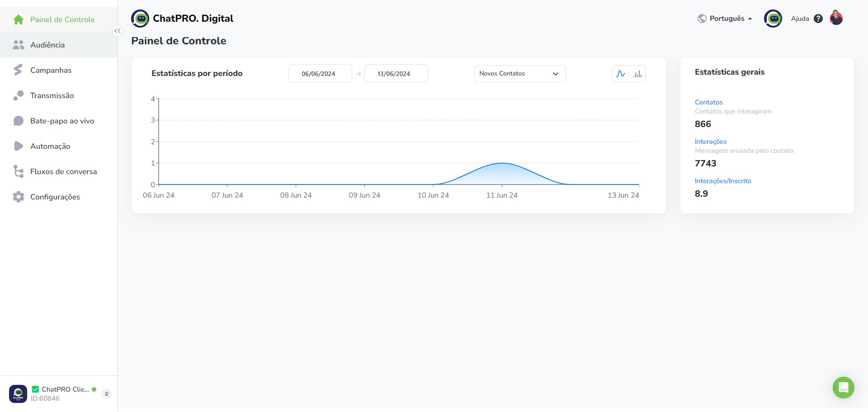This screenshot has height=412, width=868.
Task: Click the ID:60846 text
Action: click(x=45, y=398)
